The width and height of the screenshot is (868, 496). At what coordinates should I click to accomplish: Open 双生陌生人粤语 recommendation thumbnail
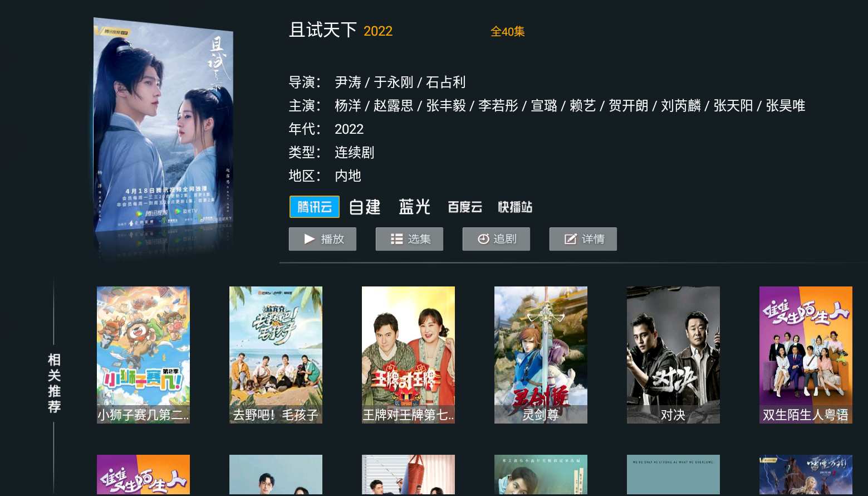[806, 355]
